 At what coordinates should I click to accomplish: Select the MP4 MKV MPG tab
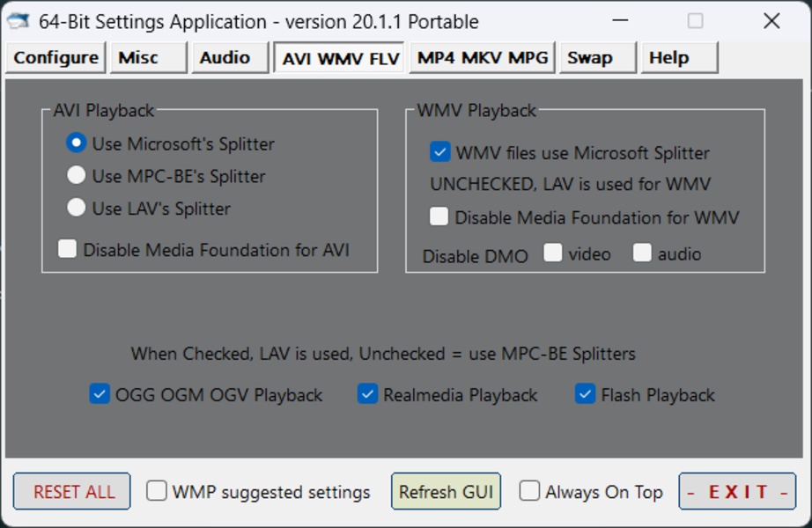(x=482, y=58)
